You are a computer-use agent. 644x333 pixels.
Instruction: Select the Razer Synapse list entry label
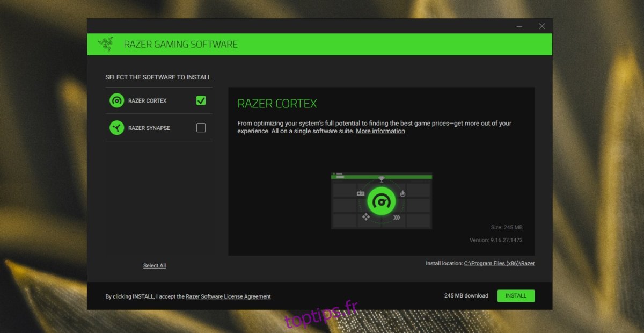149,128
